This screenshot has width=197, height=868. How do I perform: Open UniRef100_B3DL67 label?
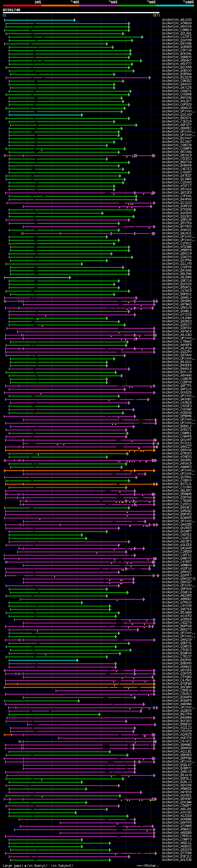177,765
